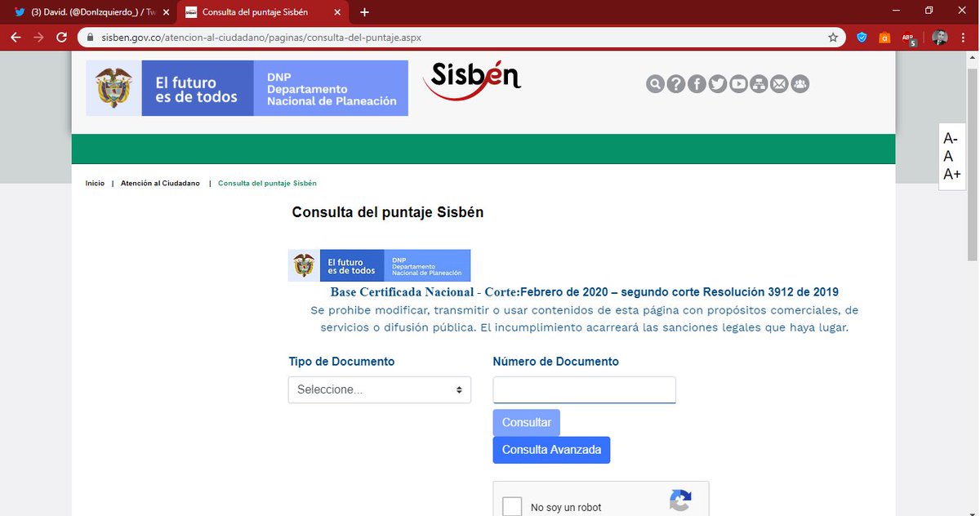The width and height of the screenshot is (980, 516).
Task: Open the Adblock Plus extension icon
Action: click(908, 38)
